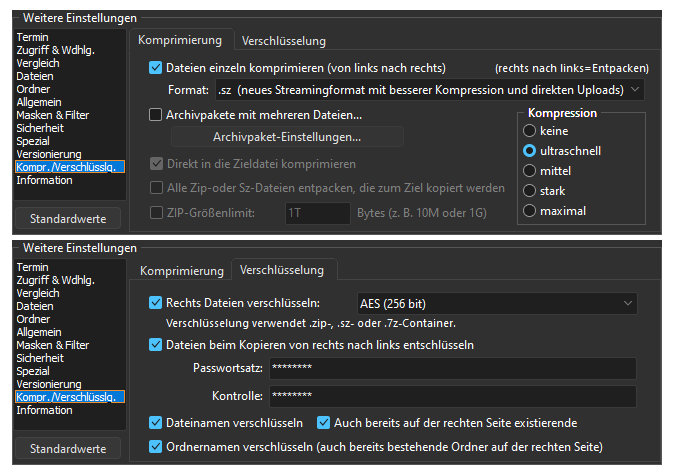
Task: Enable 'Archivpakete mit mehreren Dateien' checkbox
Action: coord(155,115)
